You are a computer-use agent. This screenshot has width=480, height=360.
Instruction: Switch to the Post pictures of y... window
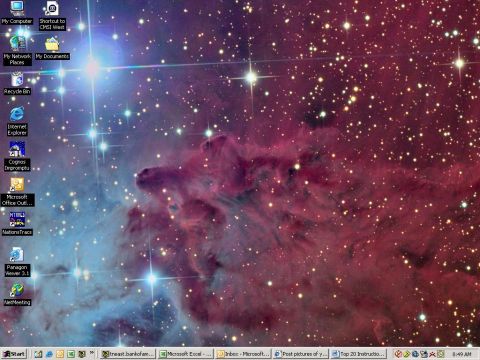pyautogui.click(x=300, y=354)
